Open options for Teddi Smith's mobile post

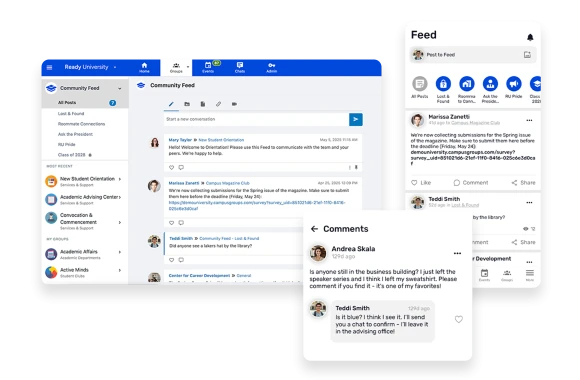(529, 203)
